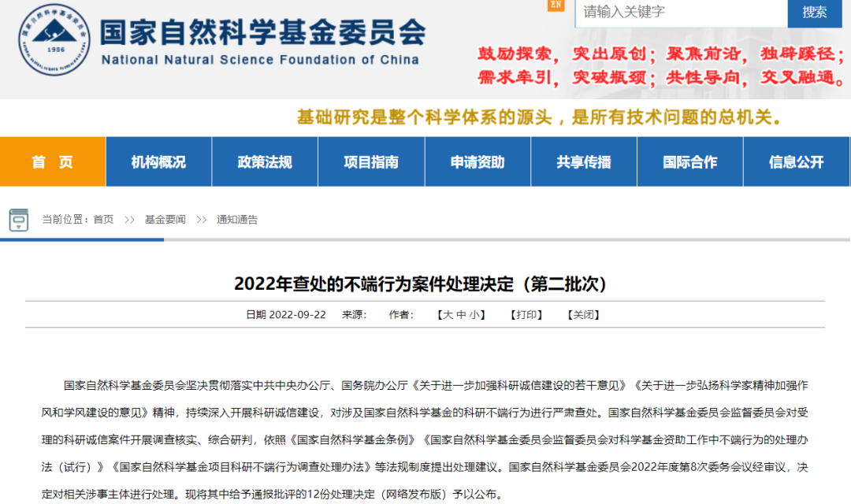Go to the 项目指南 section

tap(371, 162)
